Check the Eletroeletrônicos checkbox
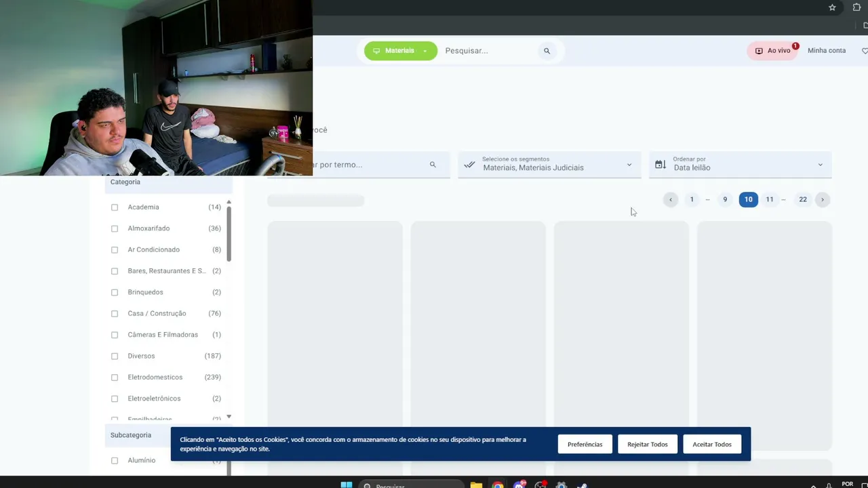 click(x=115, y=399)
